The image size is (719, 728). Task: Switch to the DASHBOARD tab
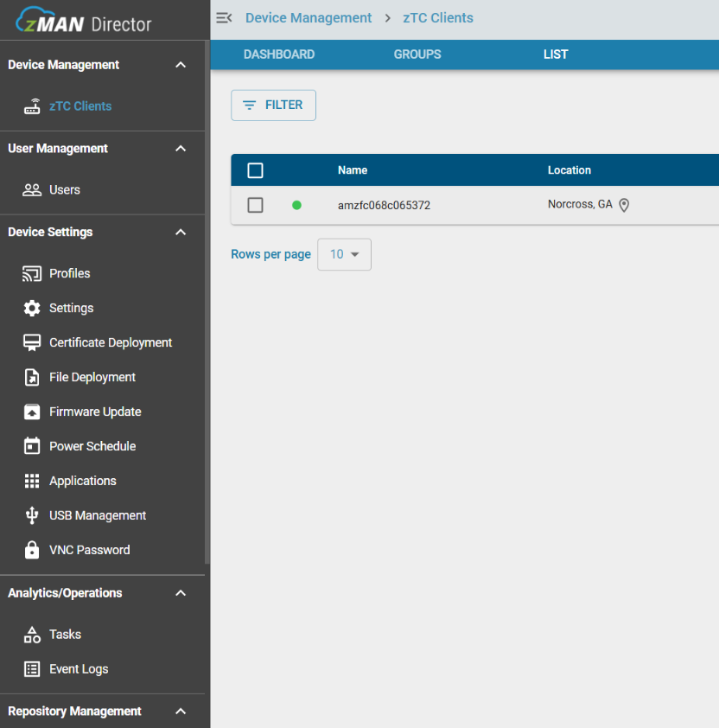(279, 54)
